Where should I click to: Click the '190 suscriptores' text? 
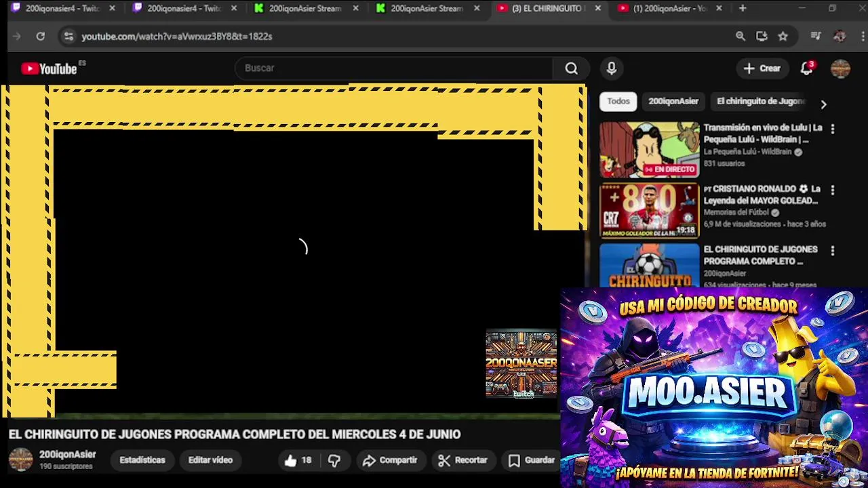(66, 466)
